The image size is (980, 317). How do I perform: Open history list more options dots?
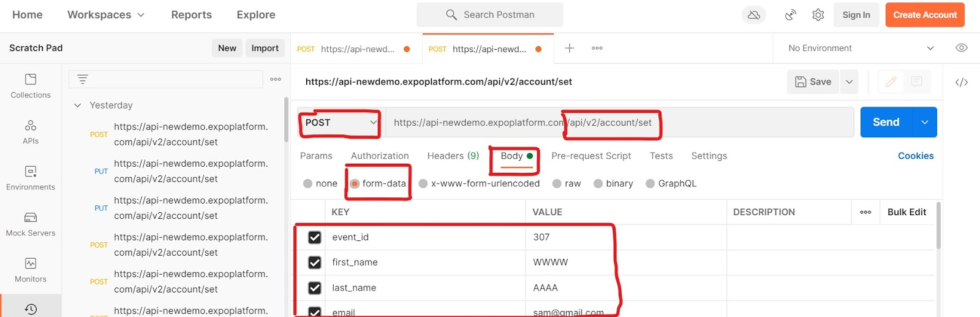pos(276,79)
